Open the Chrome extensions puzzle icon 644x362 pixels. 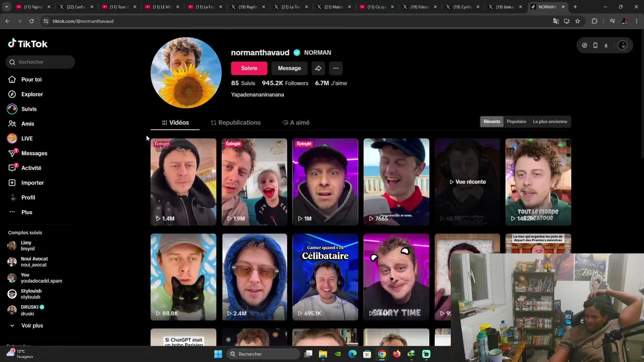pos(595,21)
